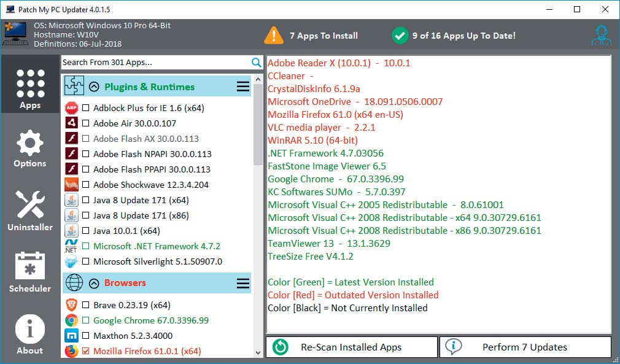Click the Mozilla Firefox icon
This screenshot has width=620, height=364.
(72, 351)
